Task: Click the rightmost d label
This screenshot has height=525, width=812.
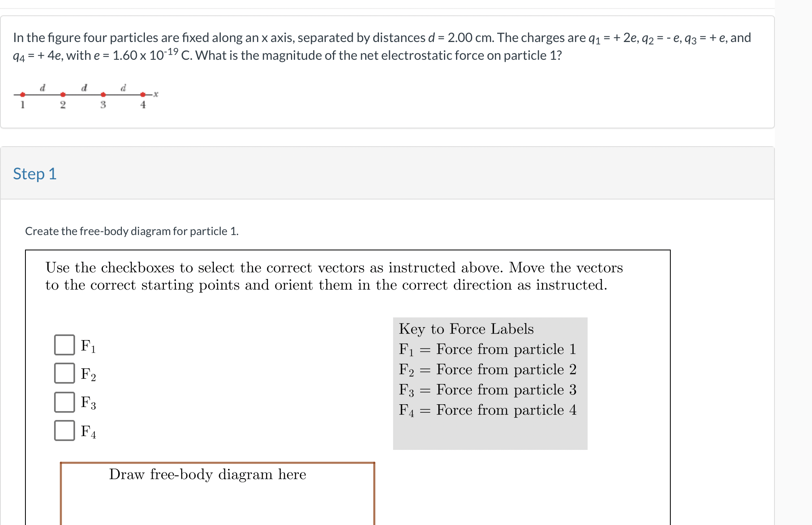Action: click(123, 87)
